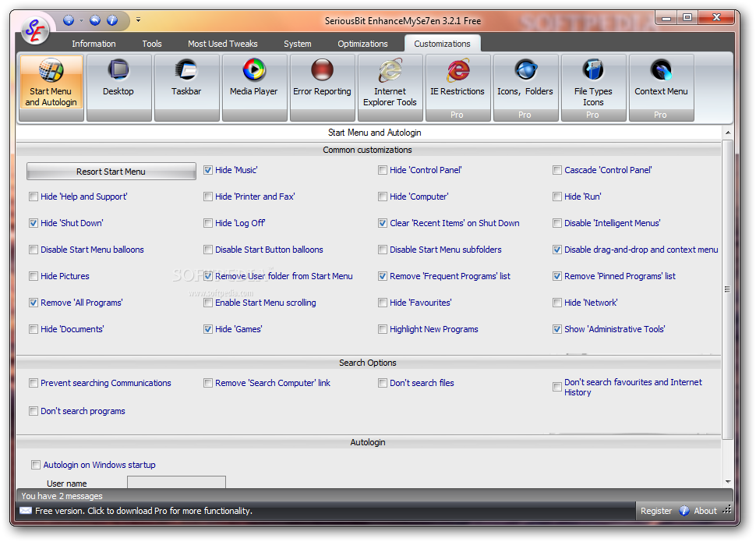Click the blue About info icon
Viewport: 756px width, 542px height.
(x=684, y=511)
